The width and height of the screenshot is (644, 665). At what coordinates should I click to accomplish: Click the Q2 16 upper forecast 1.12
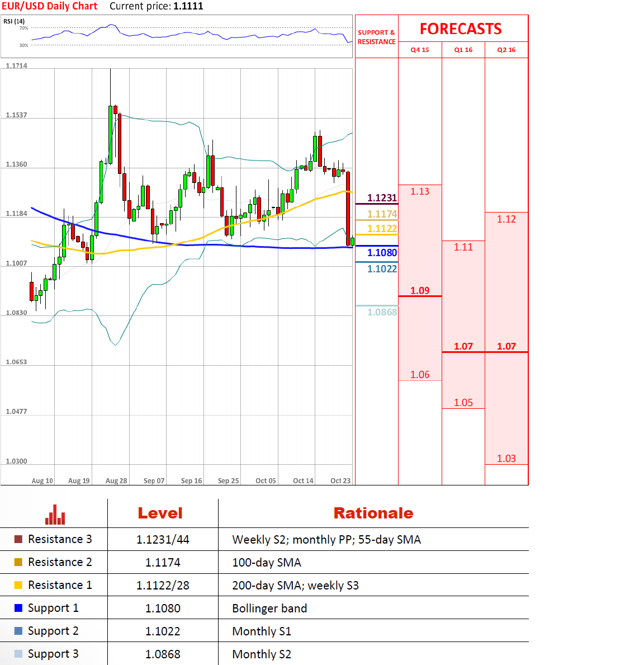(506, 219)
